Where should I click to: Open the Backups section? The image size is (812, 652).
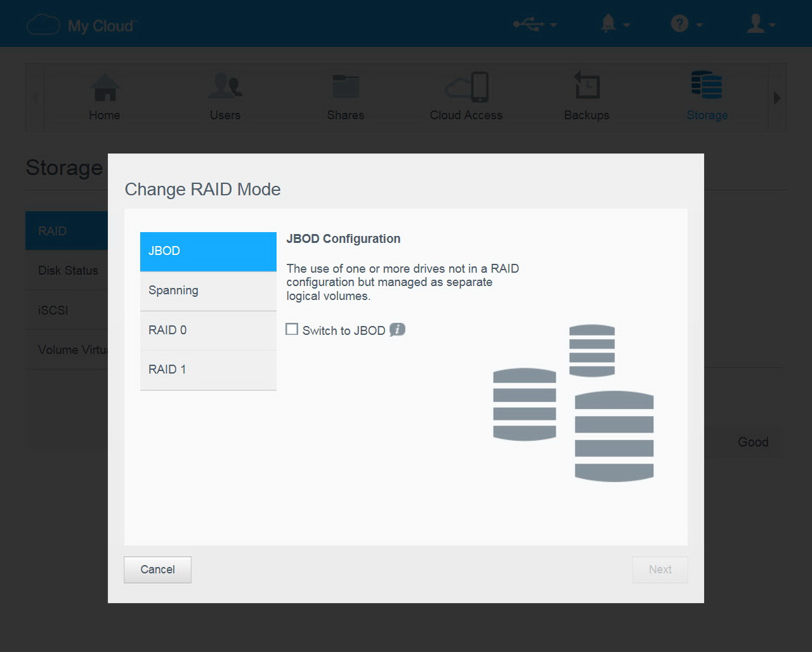coord(587,97)
